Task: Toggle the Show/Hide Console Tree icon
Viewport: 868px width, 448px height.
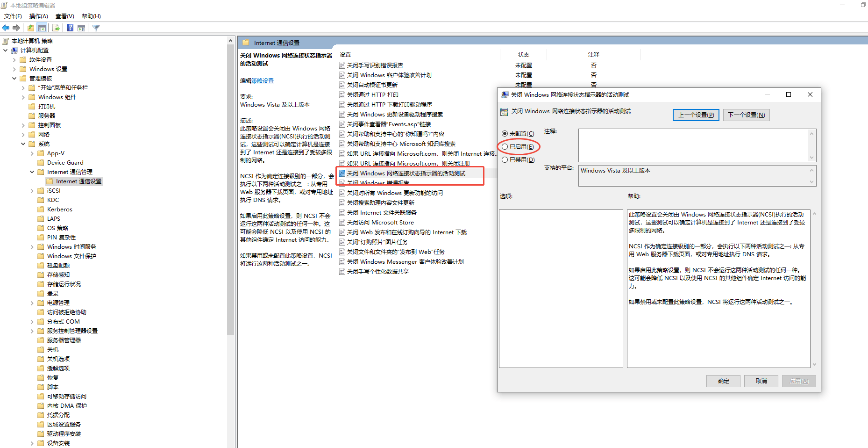Action: pyautogui.click(x=42, y=28)
